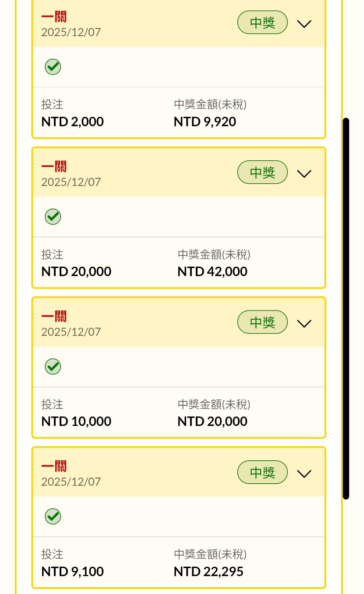This screenshot has height=594, width=364.
Task: Tap the 中獎 badge on the NTD 2,000 bet card
Action: click(x=262, y=23)
